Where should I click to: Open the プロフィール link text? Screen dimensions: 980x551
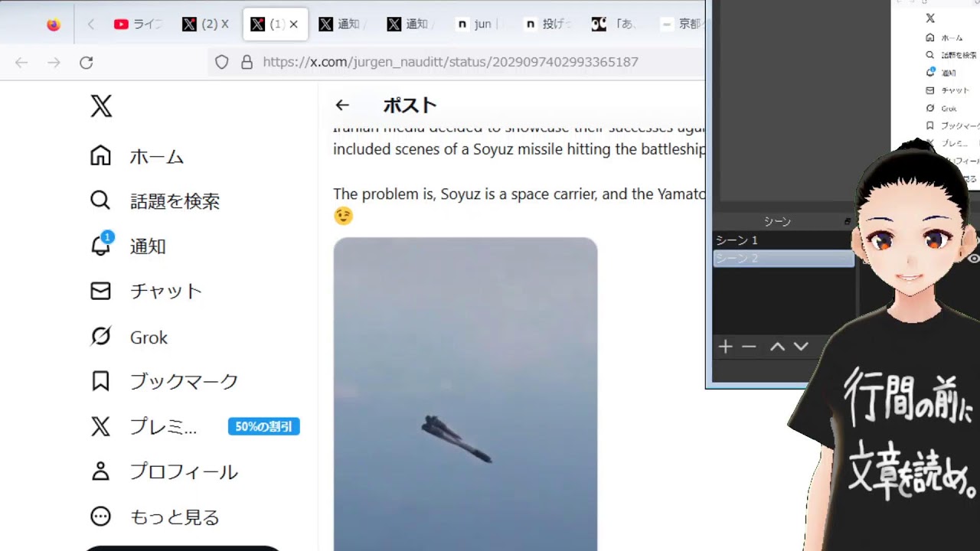[x=184, y=472]
